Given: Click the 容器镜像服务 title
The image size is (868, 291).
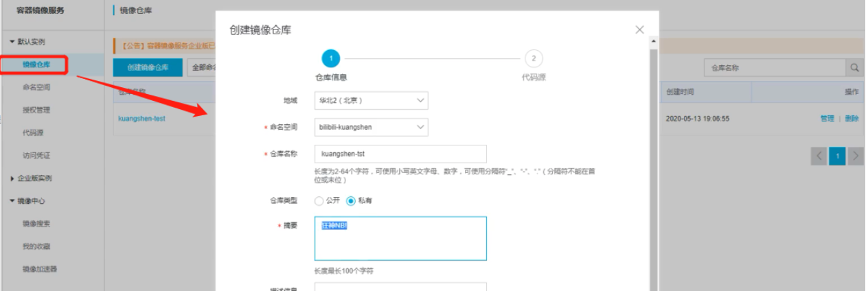Looking at the screenshot, I should pyautogui.click(x=39, y=9).
